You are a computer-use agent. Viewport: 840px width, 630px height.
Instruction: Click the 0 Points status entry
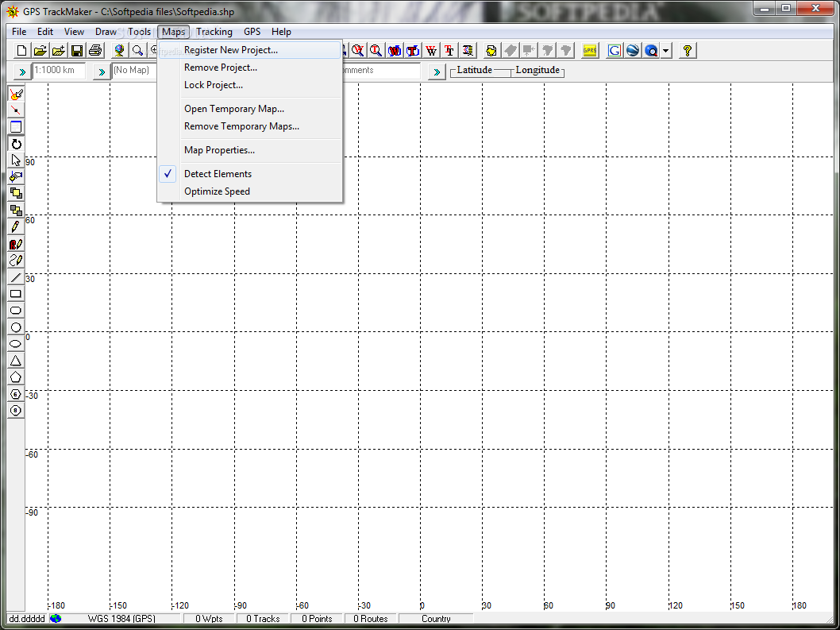point(317,618)
